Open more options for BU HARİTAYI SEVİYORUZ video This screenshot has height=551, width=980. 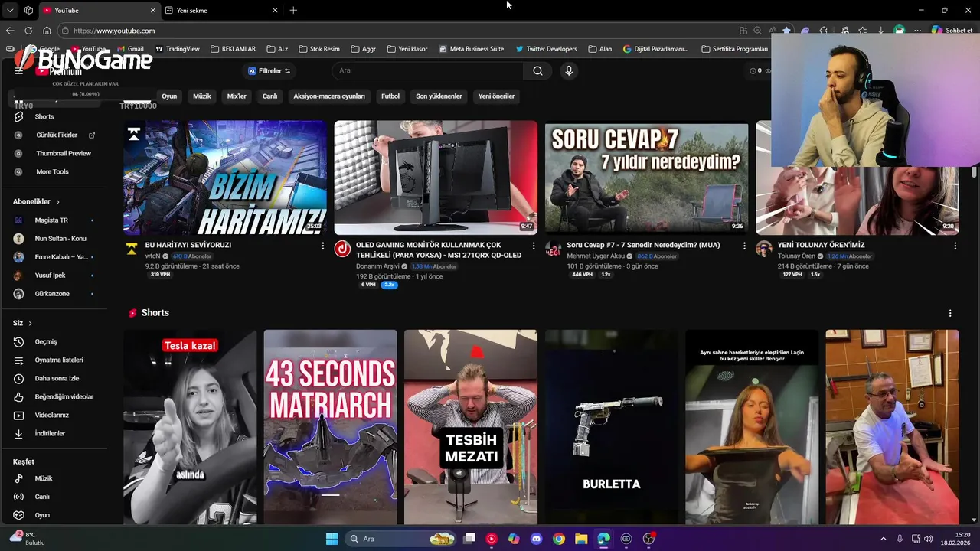pos(322,246)
